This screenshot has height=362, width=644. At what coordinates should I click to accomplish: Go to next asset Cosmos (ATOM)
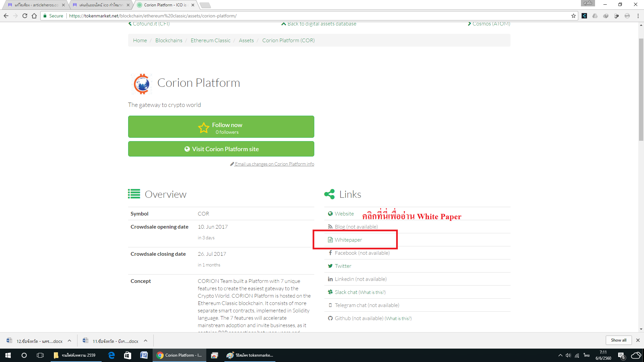pyautogui.click(x=489, y=24)
